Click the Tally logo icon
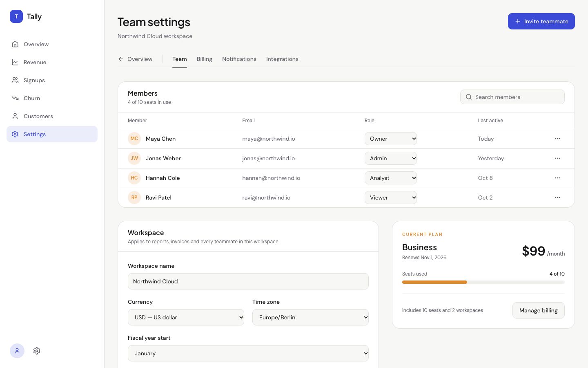Screen dimensions: 588x368 pyautogui.click(x=16, y=16)
